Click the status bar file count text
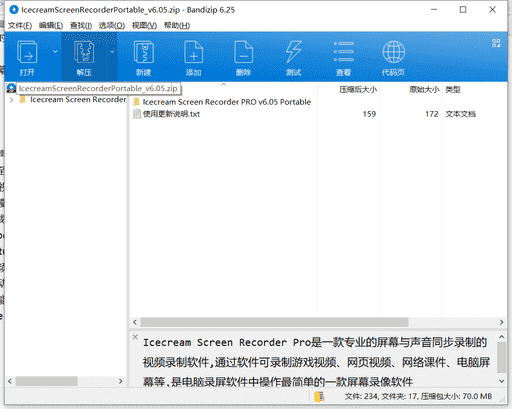 coord(418,396)
